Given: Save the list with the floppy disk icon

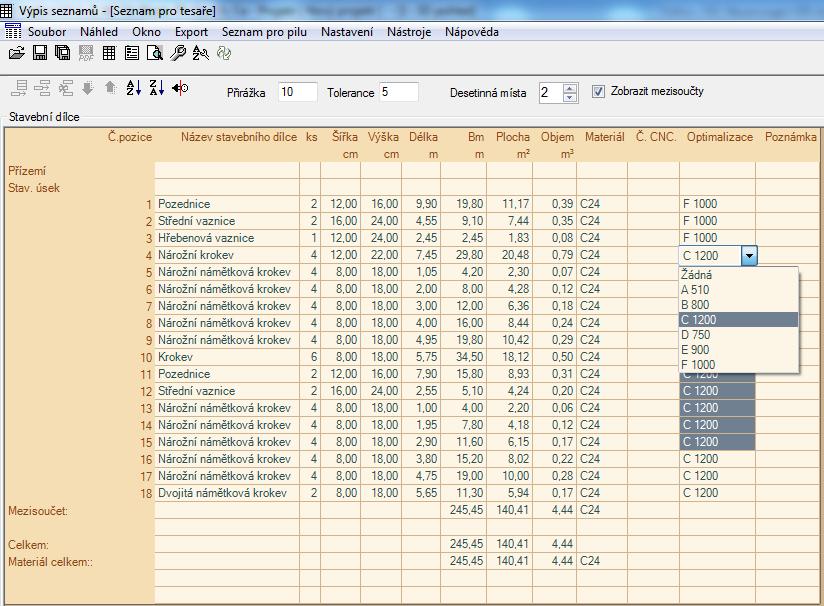Looking at the screenshot, I should (40, 53).
